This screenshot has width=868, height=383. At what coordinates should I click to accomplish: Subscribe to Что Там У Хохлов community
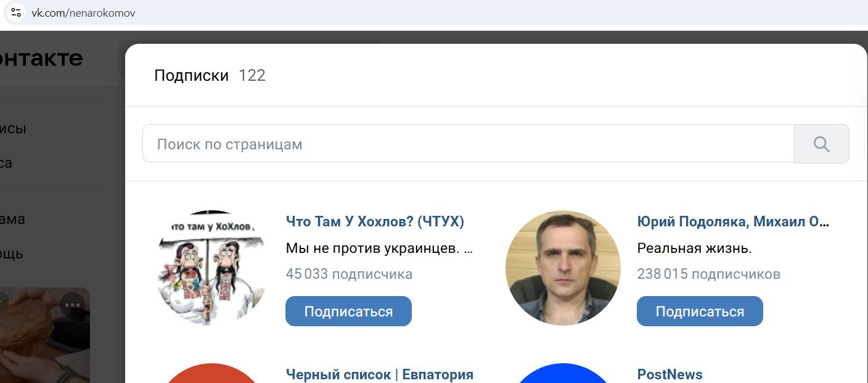tap(348, 311)
